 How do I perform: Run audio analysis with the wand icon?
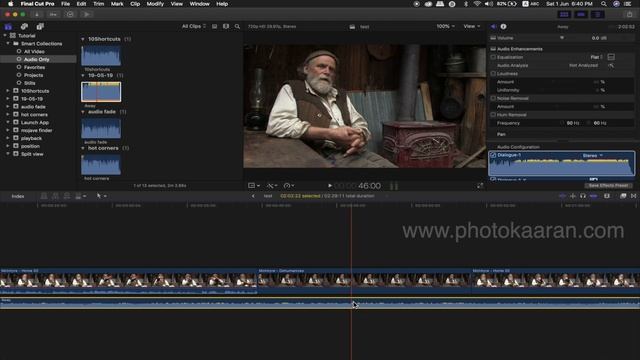coord(611,65)
